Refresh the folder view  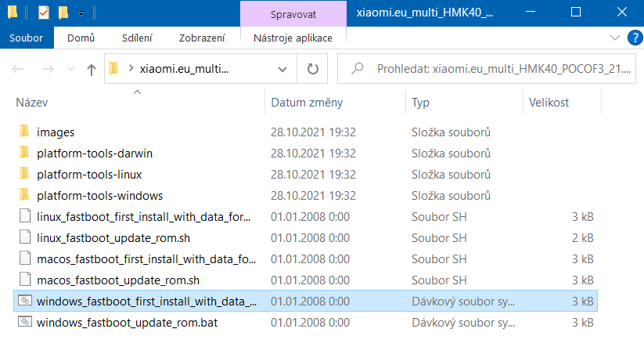tap(312, 69)
